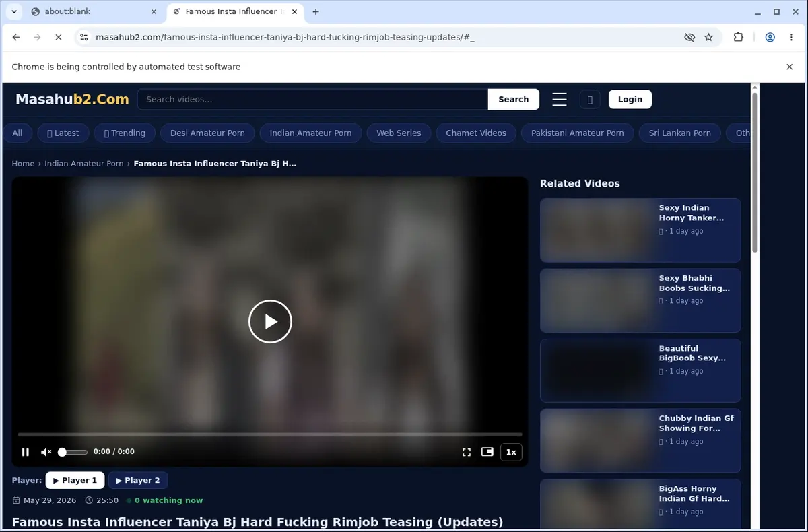Viewport: 808px width, 532px height.
Task: Select the Latest category chip
Action: pos(63,133)
